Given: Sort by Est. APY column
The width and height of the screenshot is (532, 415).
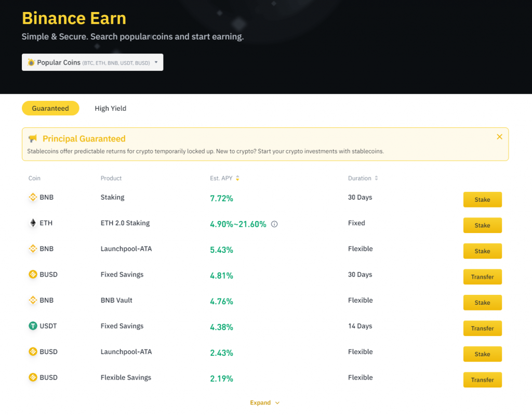Looking at the screenshot, I should click(237, 178).
